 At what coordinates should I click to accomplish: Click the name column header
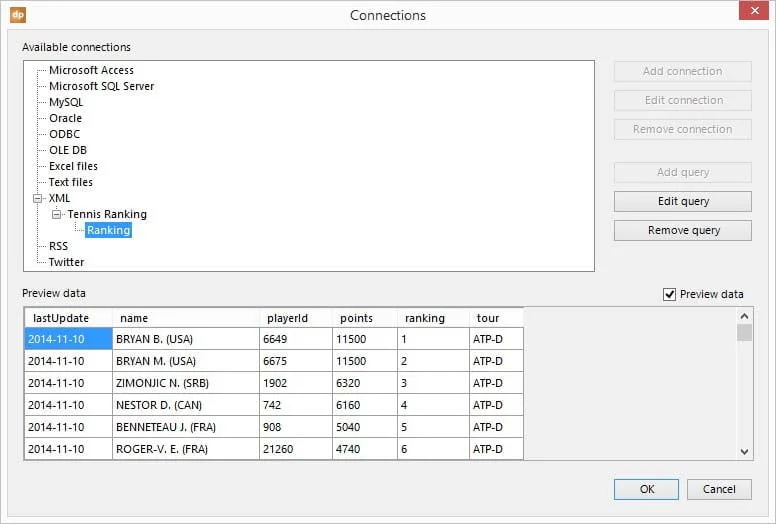tap(186, 318)
